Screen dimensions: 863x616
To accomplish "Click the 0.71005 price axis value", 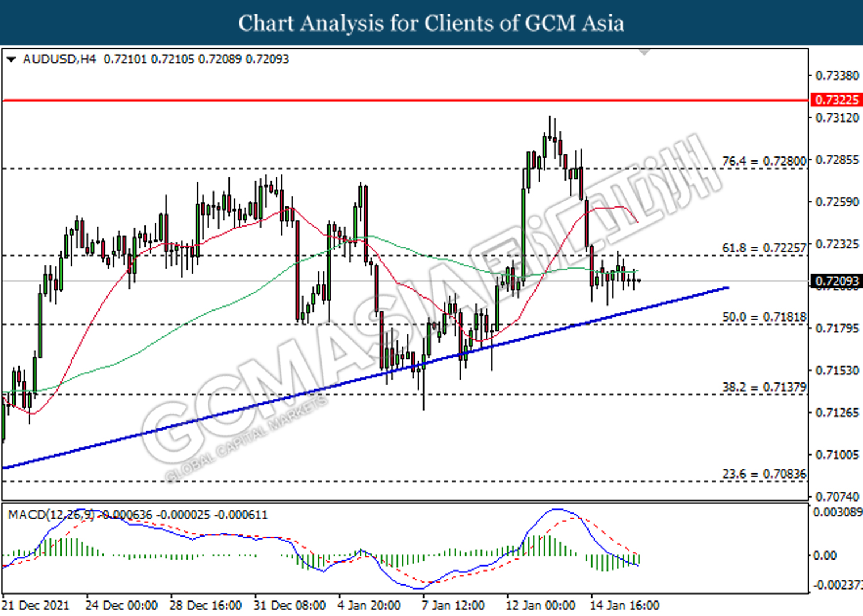I will (x=837, y=454).
